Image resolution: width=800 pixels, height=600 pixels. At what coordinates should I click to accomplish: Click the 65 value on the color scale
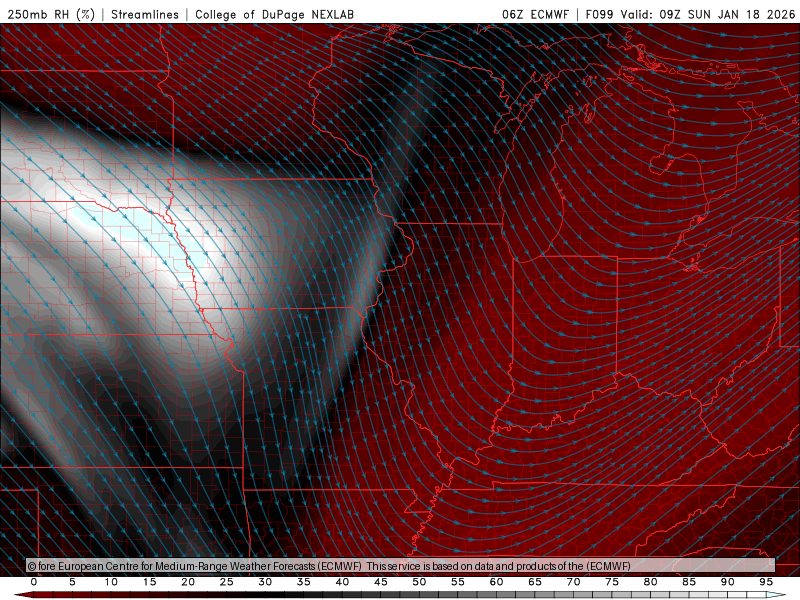coord(535,582)
